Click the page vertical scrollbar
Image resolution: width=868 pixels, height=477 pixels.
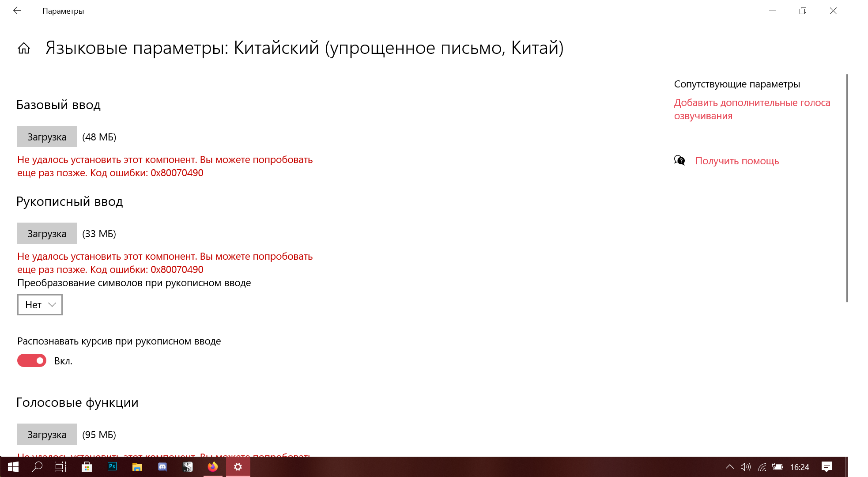pos(847,188)
